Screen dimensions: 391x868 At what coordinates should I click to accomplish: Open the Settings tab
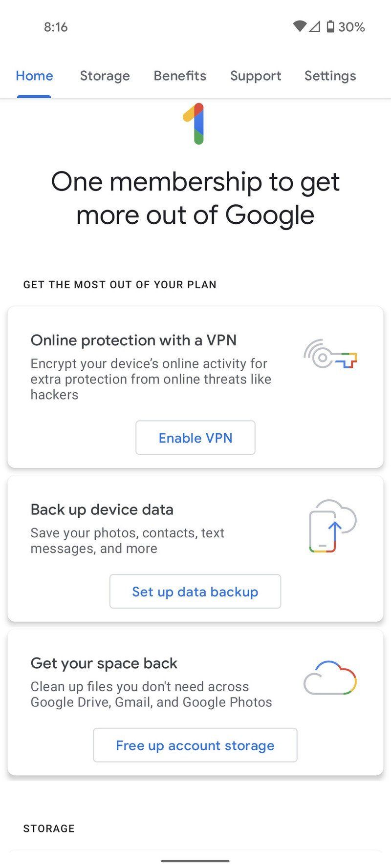tap(330, 76)
